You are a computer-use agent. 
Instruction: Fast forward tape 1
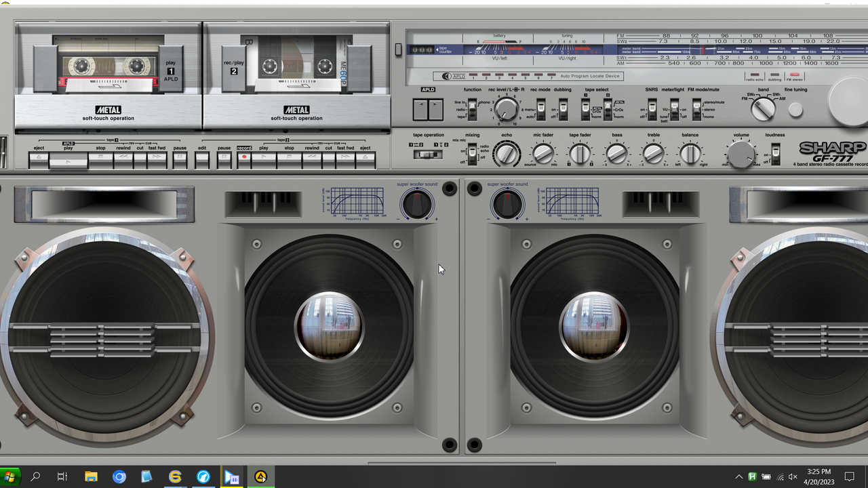[x=157, y=160]
